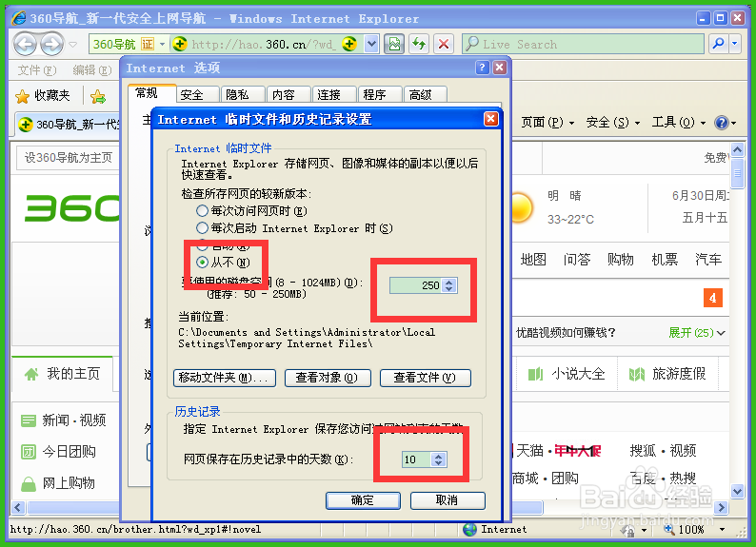Click the 查看文件(V) button
This screenshot has width=756, height=547.
[x=426, y=378]
